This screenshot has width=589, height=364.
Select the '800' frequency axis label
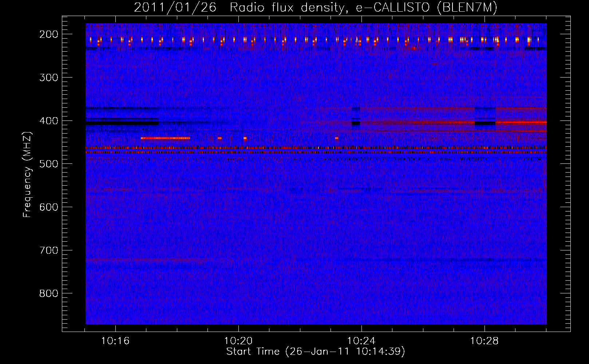click(x=49, y=293)
